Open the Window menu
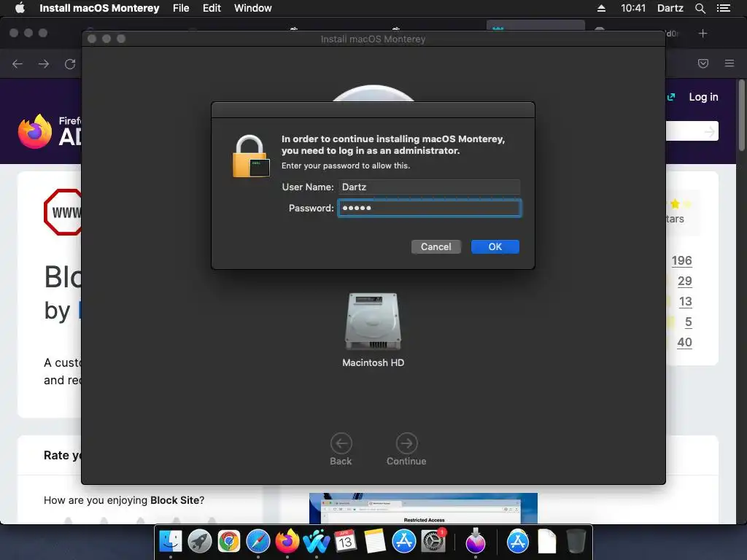This screenshot has width=747, height=560. click(x=253, y=8)
